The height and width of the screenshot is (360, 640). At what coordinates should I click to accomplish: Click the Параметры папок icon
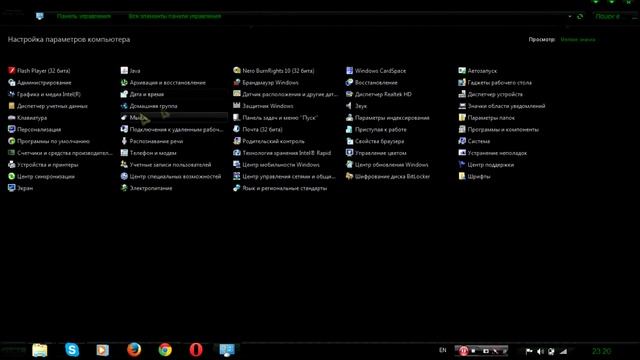[x=462, y=118]
